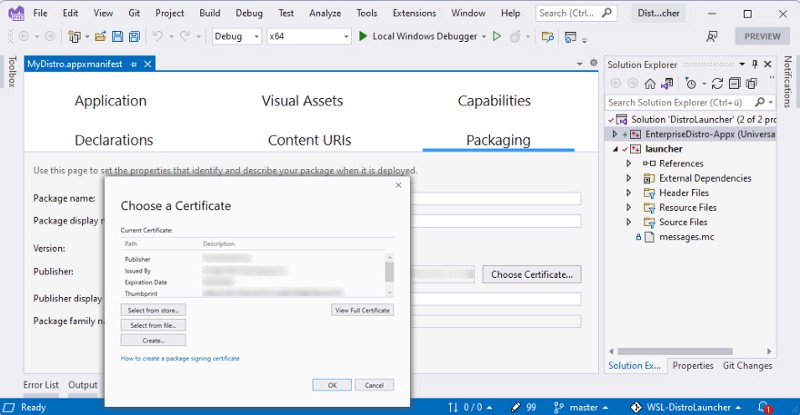Screen dimensions: 800x415
Task: Click the Redo toolbar icon
Action: pos(185,36)
